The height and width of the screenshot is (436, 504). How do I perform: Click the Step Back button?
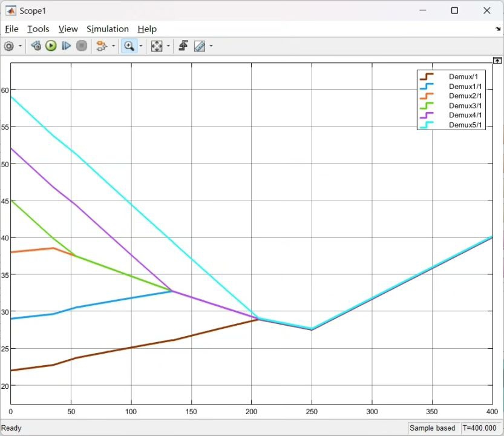36,46
